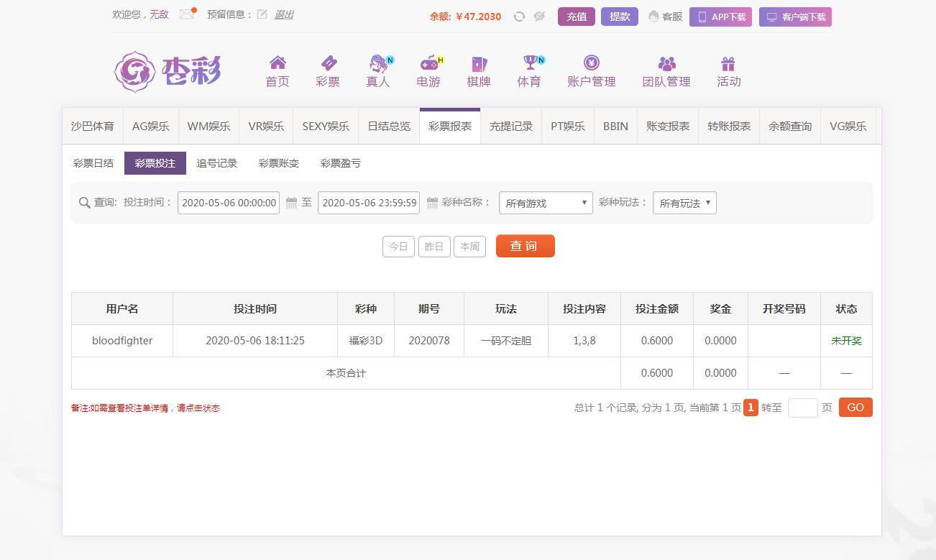Open the start date calendar picker

[x=291, y=203]
